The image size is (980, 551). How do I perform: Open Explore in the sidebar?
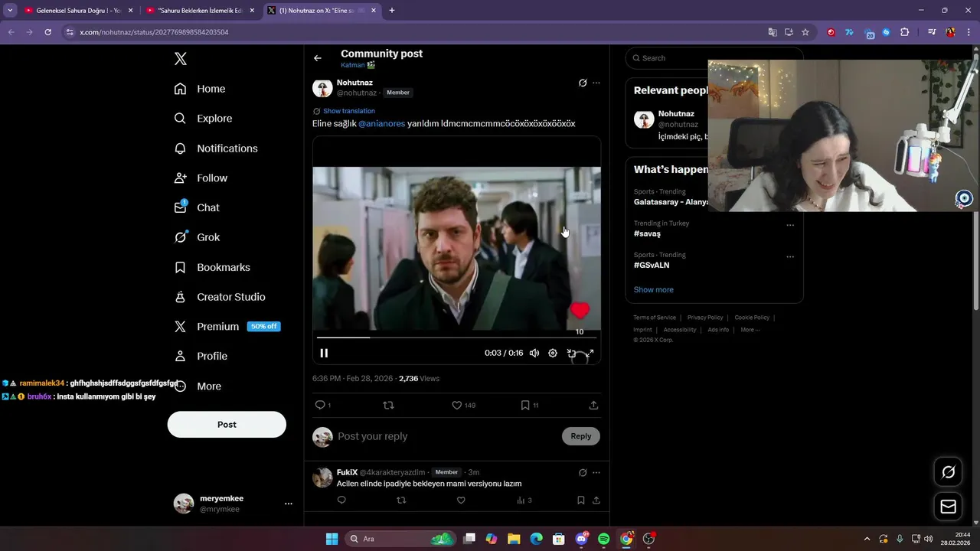pyautogui.click(x=203, y=119)
